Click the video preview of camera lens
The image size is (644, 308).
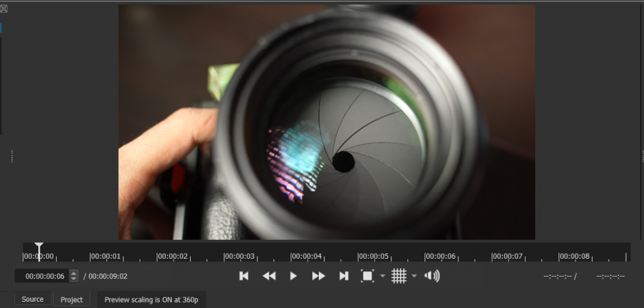click(326, 122)
